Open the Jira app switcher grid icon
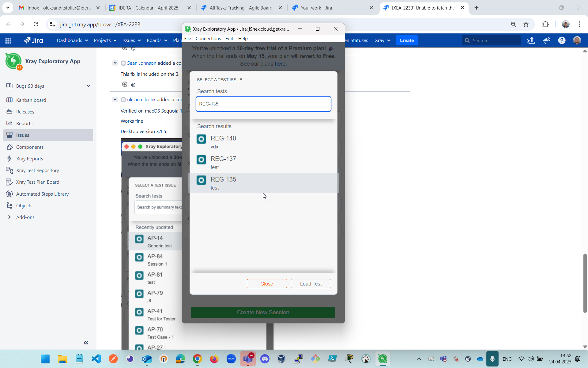The width and height of the screenshot is (588, 368). click(x=8, y=40)
